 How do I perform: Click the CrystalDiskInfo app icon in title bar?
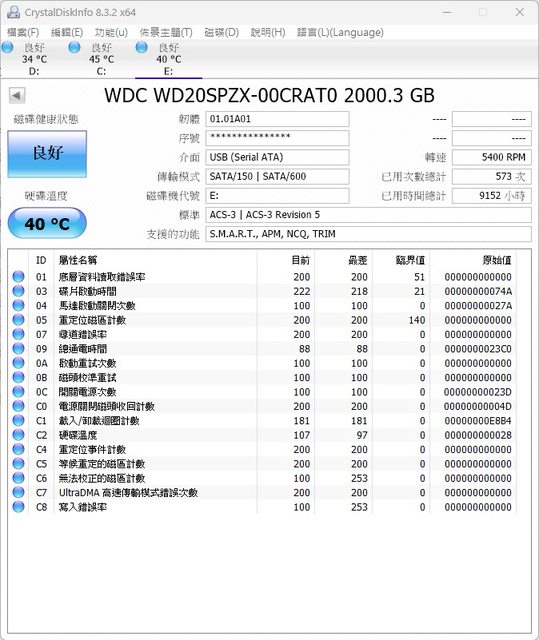[x=13, y=12]
